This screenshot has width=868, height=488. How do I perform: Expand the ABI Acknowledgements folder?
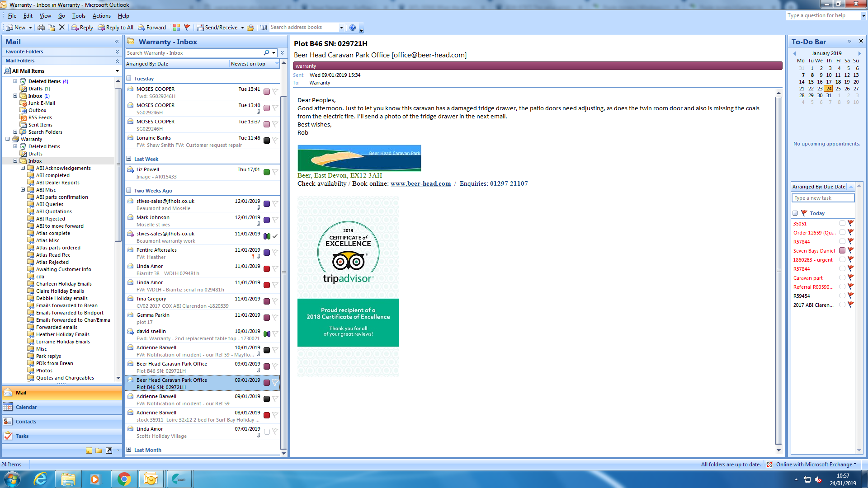click(23, 168)
